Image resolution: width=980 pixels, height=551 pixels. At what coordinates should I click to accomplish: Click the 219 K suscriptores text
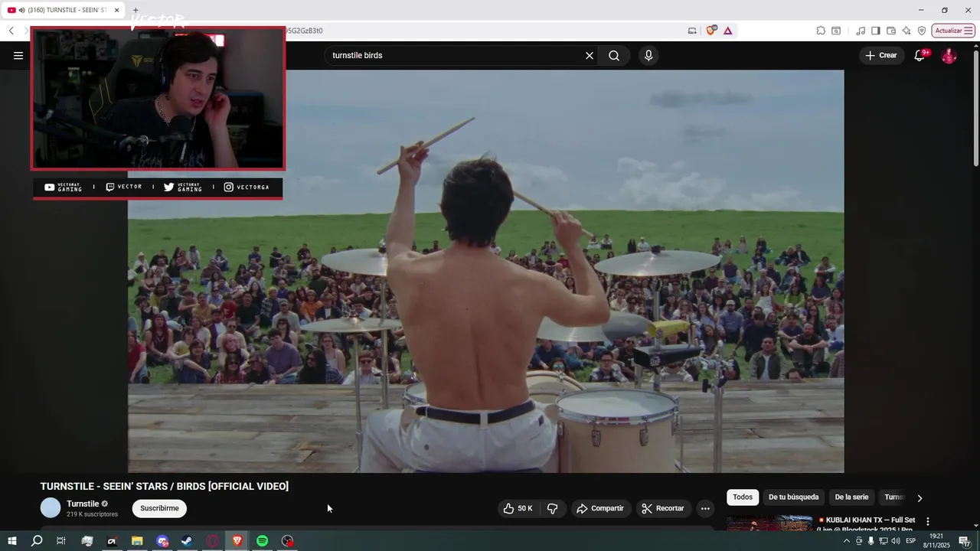point(92,514)
